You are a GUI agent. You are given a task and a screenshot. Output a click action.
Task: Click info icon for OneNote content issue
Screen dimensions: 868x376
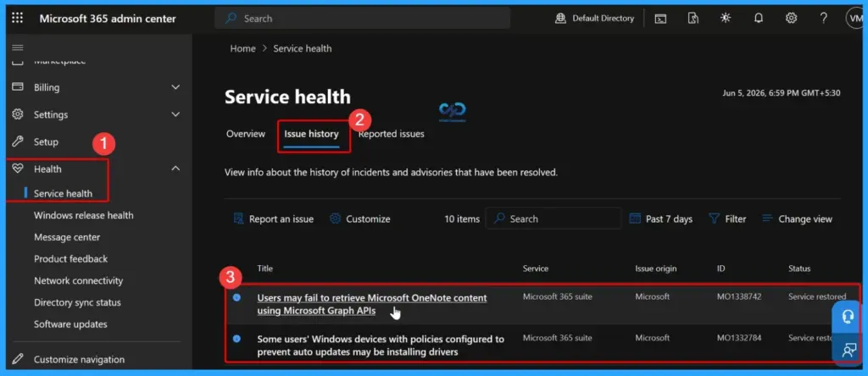(237, 297)
